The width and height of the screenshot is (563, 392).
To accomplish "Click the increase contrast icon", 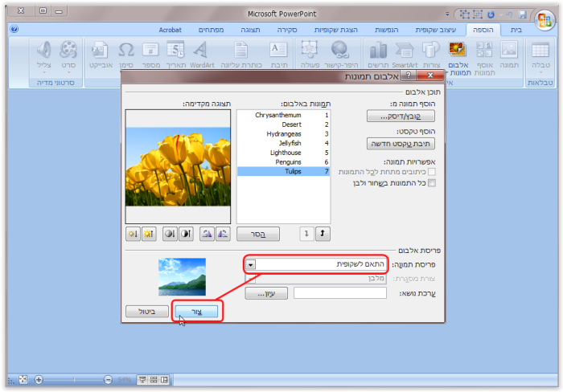I will pos(186,234).
